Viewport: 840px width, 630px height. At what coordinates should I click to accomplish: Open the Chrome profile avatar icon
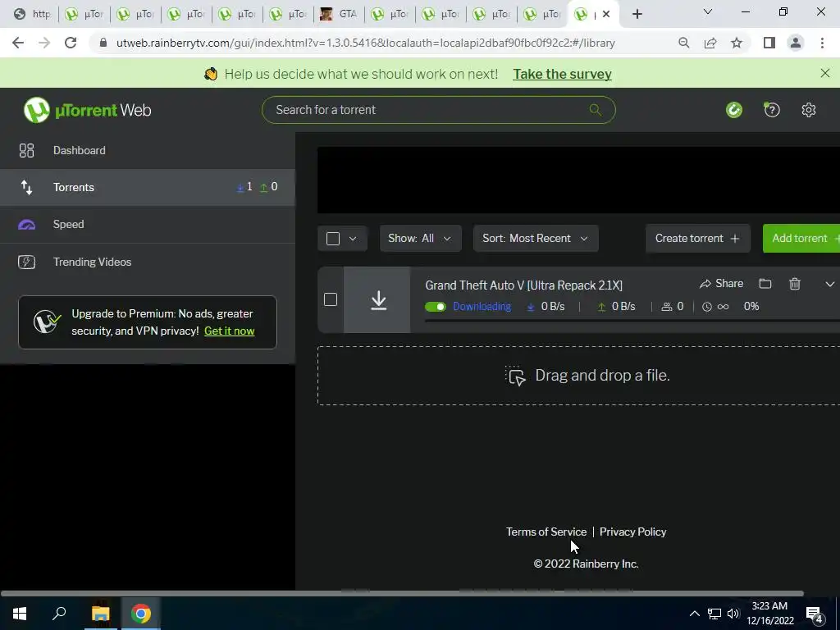pos(796,43)
